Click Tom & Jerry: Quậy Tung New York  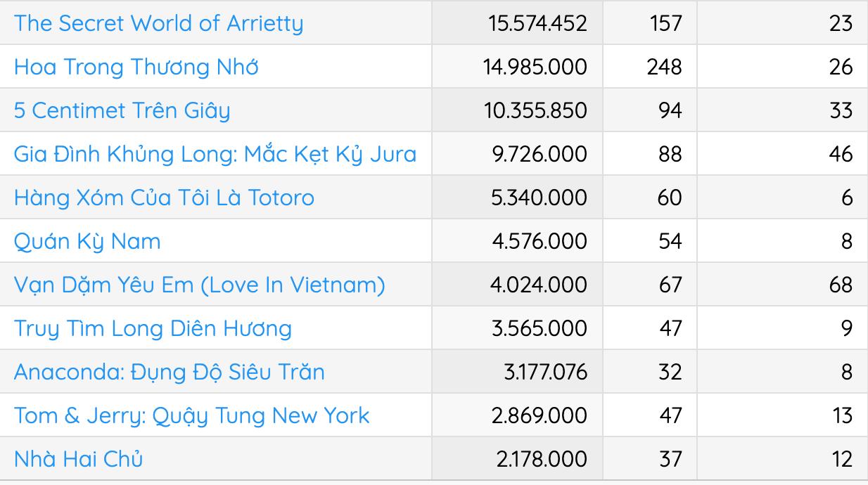click(191, 415)
